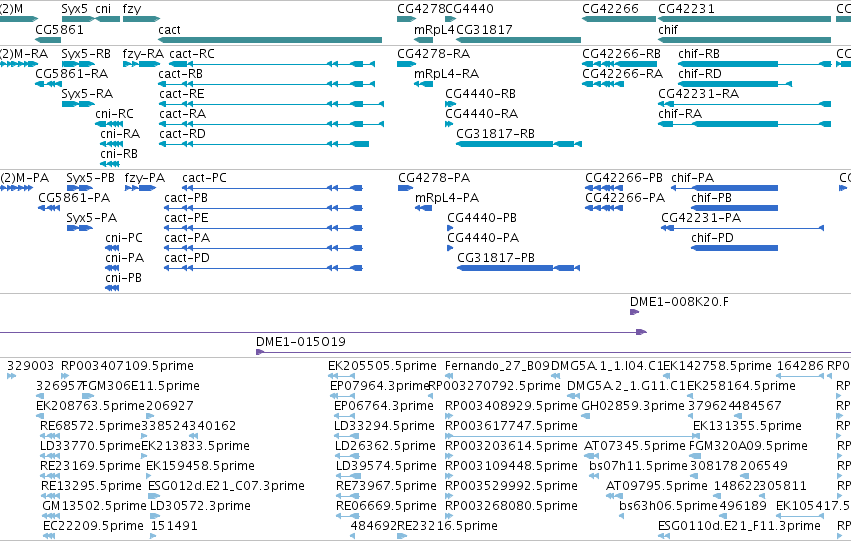Viewport: 851px width, 541px height.
Task: Open the GH02859.3prime EST label
Action: point(633,406)
